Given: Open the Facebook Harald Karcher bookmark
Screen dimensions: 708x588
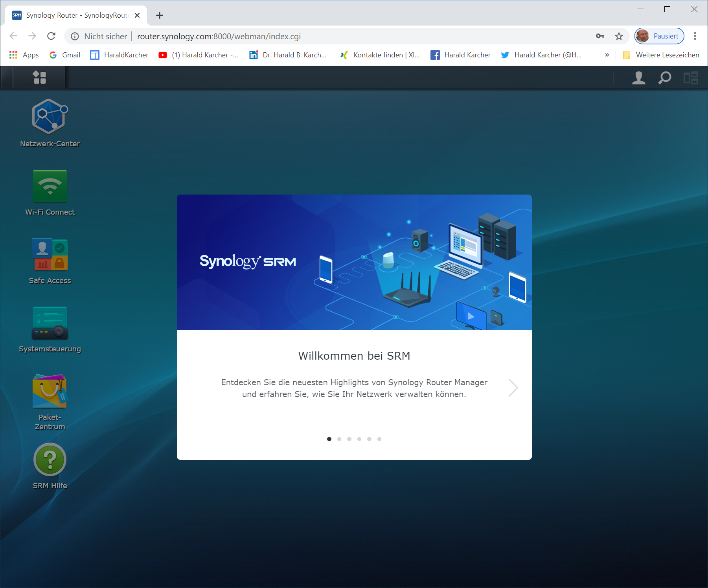Looking at the screenshot, I should pyautogui.click(x=460, y=55).
